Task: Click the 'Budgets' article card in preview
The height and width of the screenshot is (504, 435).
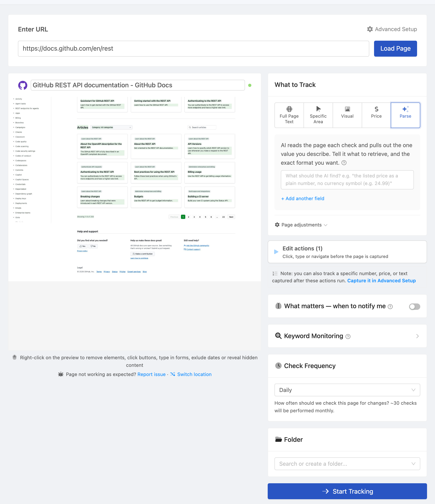Action: point(156,197)
